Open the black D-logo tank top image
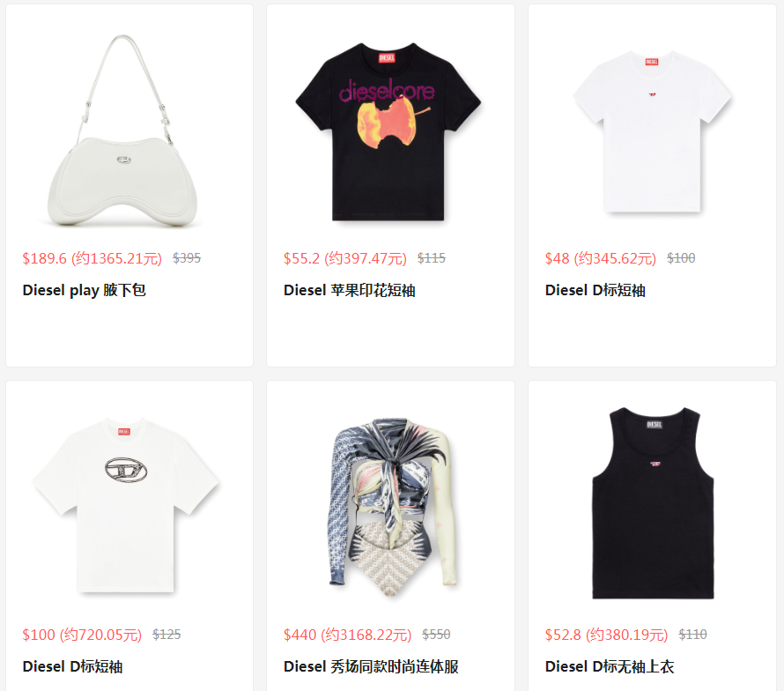The height and width of the screenshot is (691, 784). point(653,503)
